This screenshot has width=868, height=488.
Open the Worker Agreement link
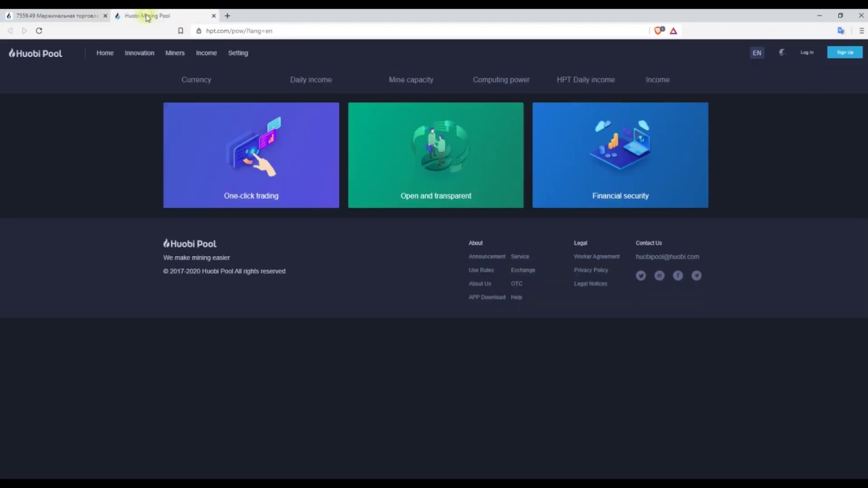[x=597, y=256]
